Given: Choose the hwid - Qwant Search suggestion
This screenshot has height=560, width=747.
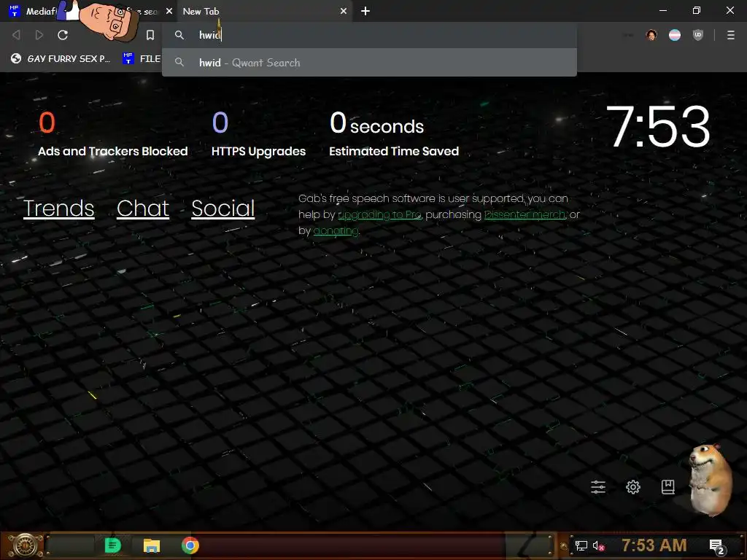Looking at the screenshot, I should pyautogui.click(x=369, y=63).
